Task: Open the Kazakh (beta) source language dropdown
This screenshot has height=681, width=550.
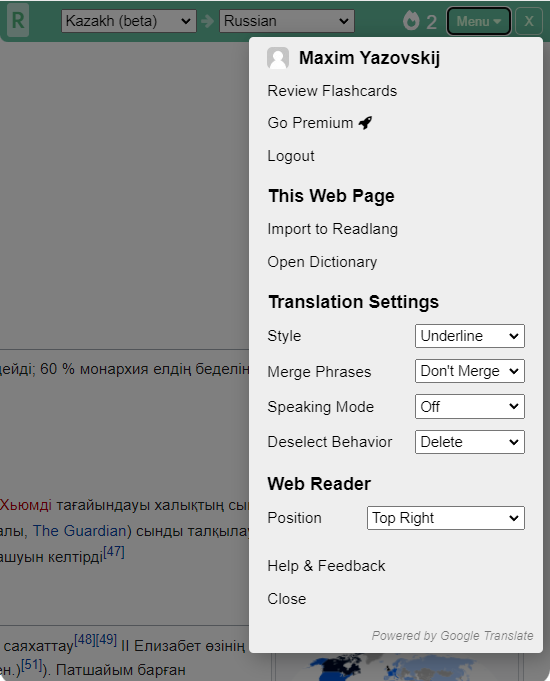Action: click(x=129, y=21)
